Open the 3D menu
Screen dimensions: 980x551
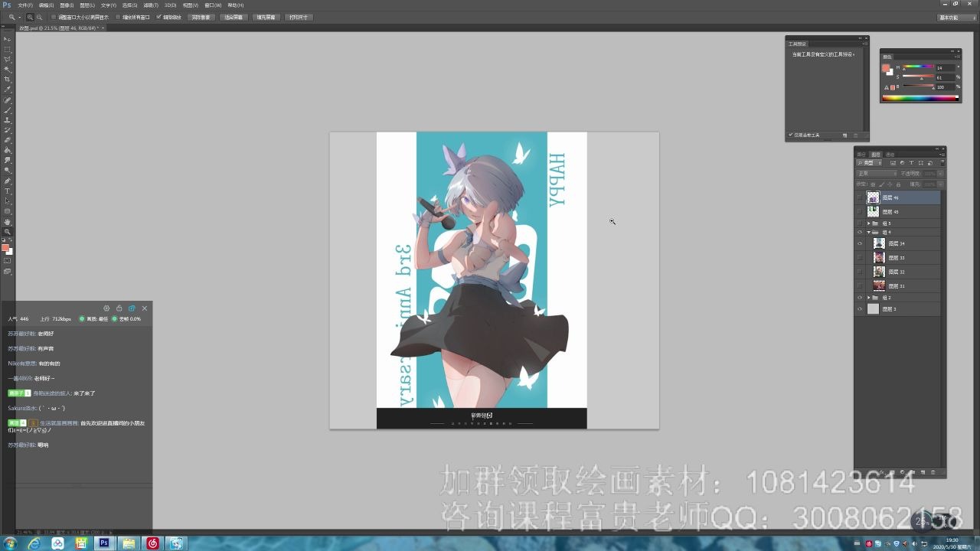click(170, 5)
